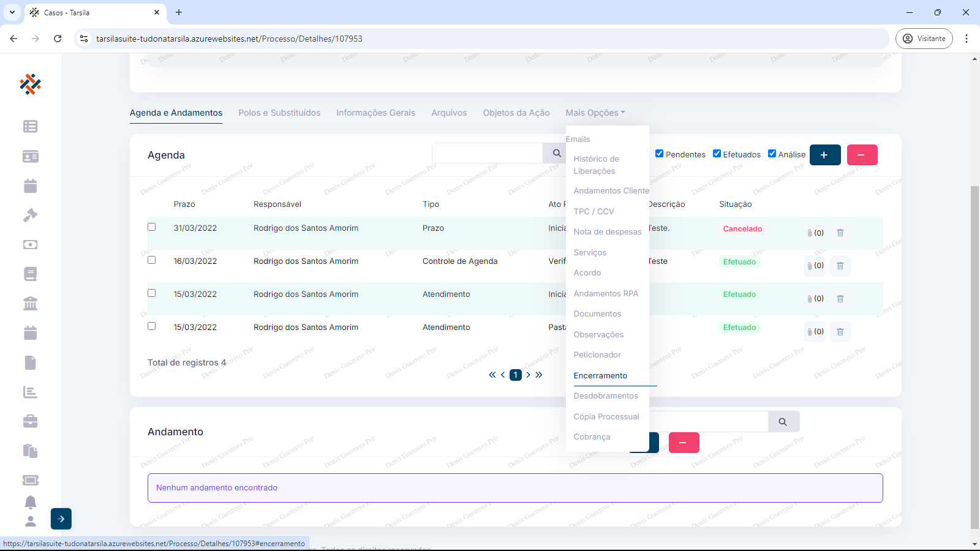Click the Agenda search text field
Screen dimensions: 980x551
point(487,153)
